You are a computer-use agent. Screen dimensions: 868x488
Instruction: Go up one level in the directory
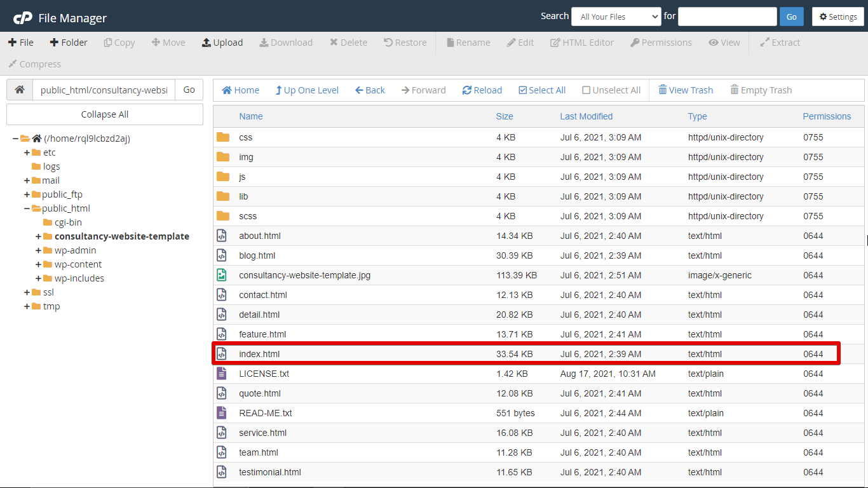(306, 90)
